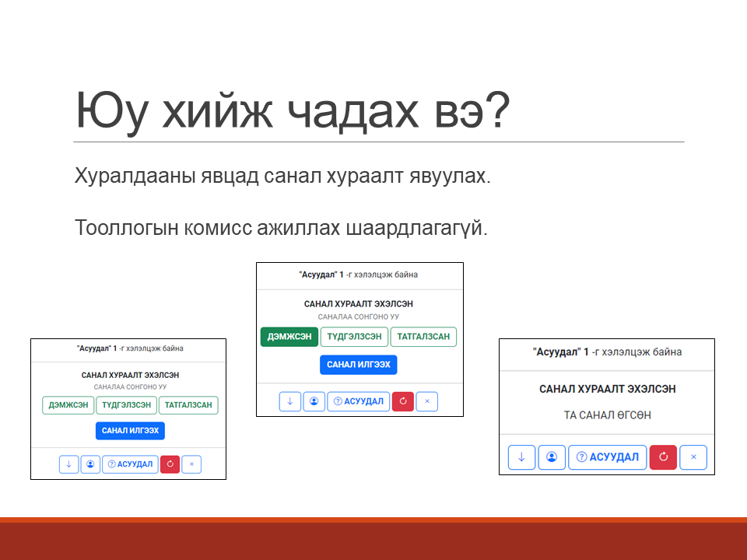Screen dimensions: 747x560
Task: Deselect the highlighted ДЭМЖСЭН option in the middle panel
Action: 289,337
